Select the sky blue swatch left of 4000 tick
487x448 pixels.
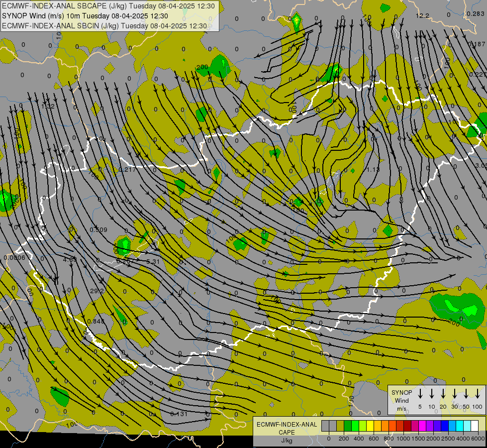tap(452, 426)
